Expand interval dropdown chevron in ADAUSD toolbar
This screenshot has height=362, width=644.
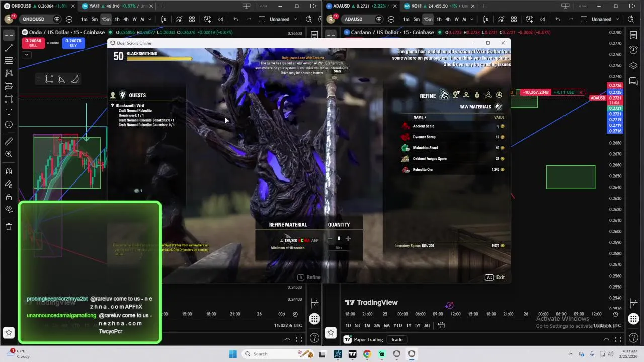tap(472, 19)
